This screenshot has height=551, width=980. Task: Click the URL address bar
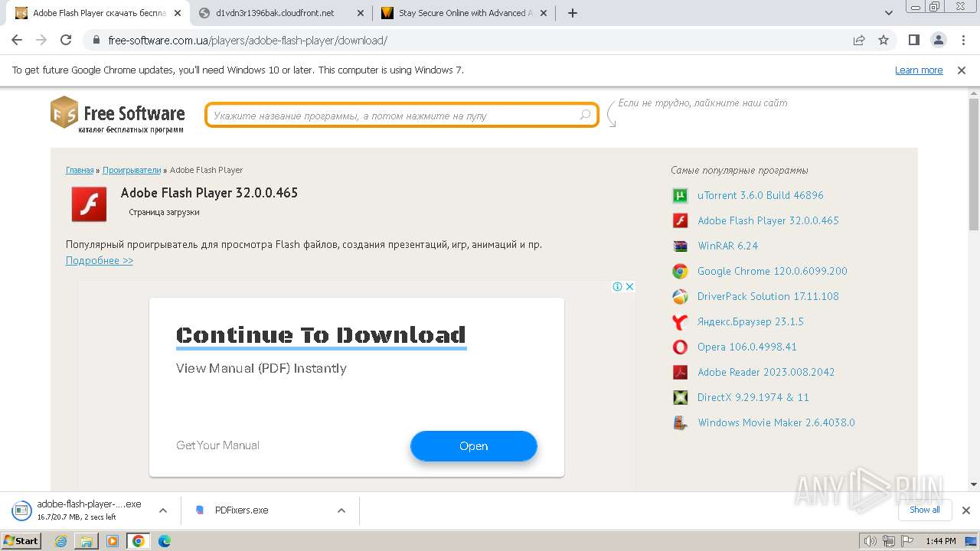click(467, 41)
